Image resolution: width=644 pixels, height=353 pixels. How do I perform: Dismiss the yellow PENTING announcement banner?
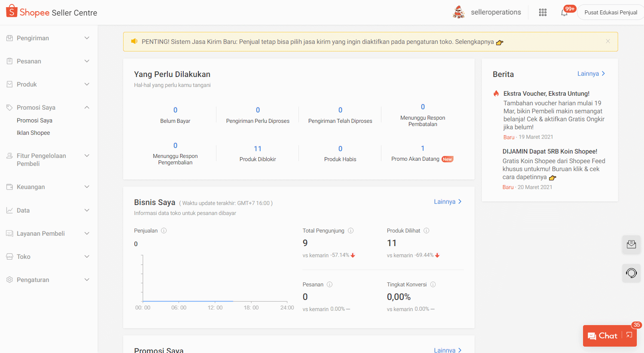pos(608,41)
